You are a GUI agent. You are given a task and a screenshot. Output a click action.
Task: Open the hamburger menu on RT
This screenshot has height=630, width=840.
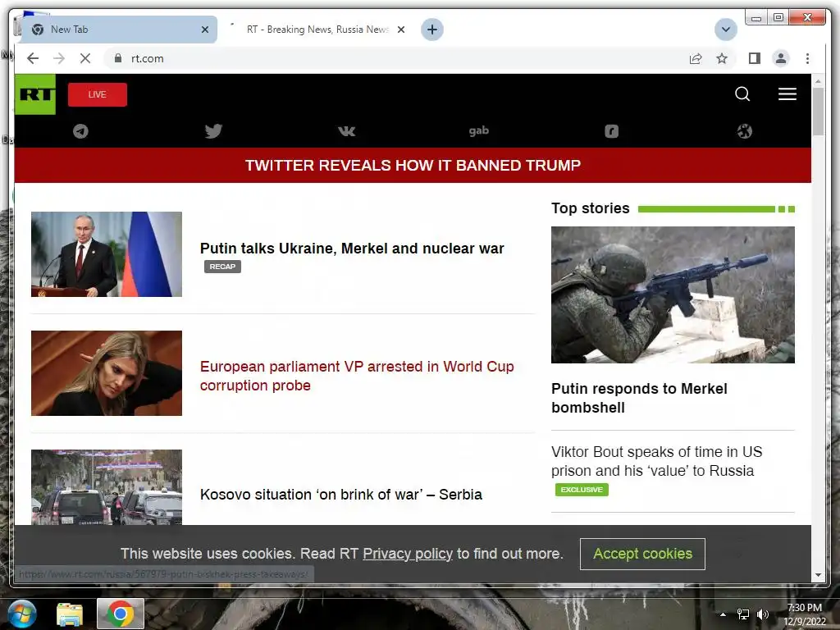787,94
